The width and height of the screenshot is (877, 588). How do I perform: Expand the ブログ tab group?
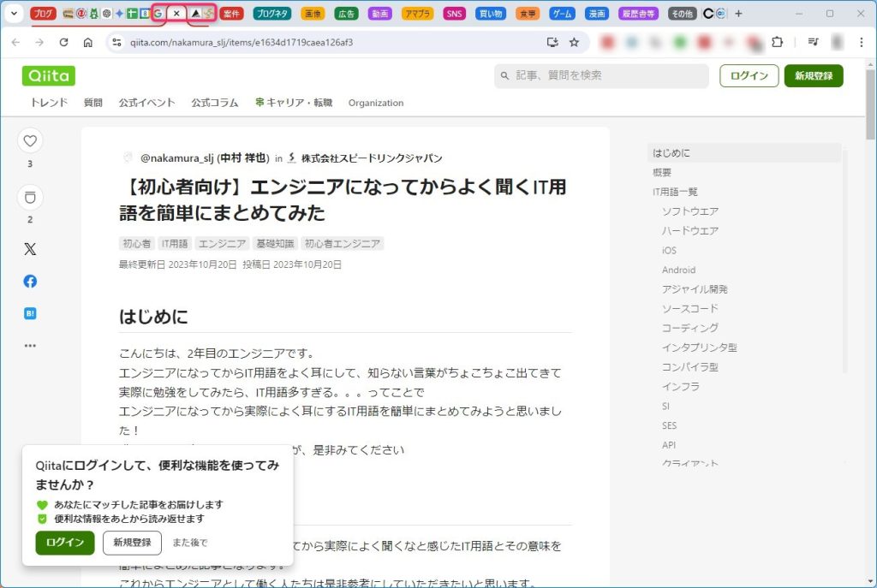43,14
